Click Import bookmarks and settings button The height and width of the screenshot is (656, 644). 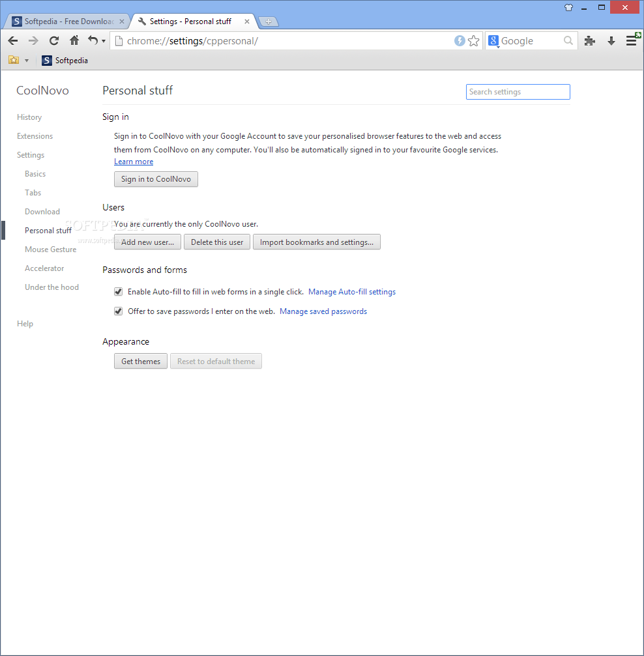(317, 242)
